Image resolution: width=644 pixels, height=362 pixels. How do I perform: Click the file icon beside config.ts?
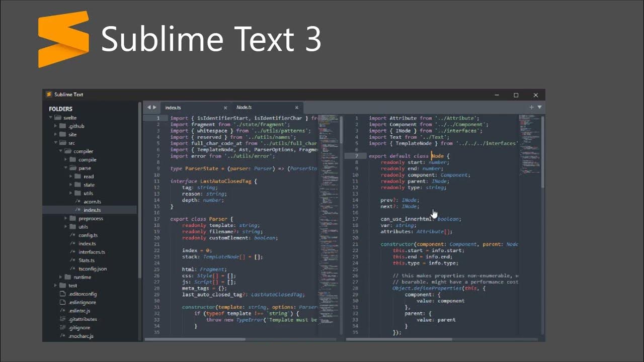(72, 235)
